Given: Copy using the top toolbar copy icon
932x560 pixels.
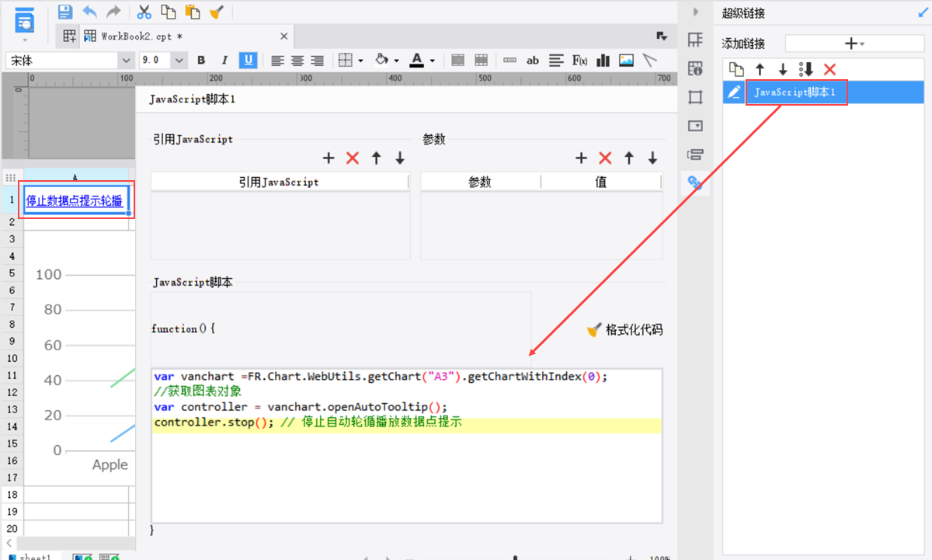Looking at the screenshot, I should (168, 12).
